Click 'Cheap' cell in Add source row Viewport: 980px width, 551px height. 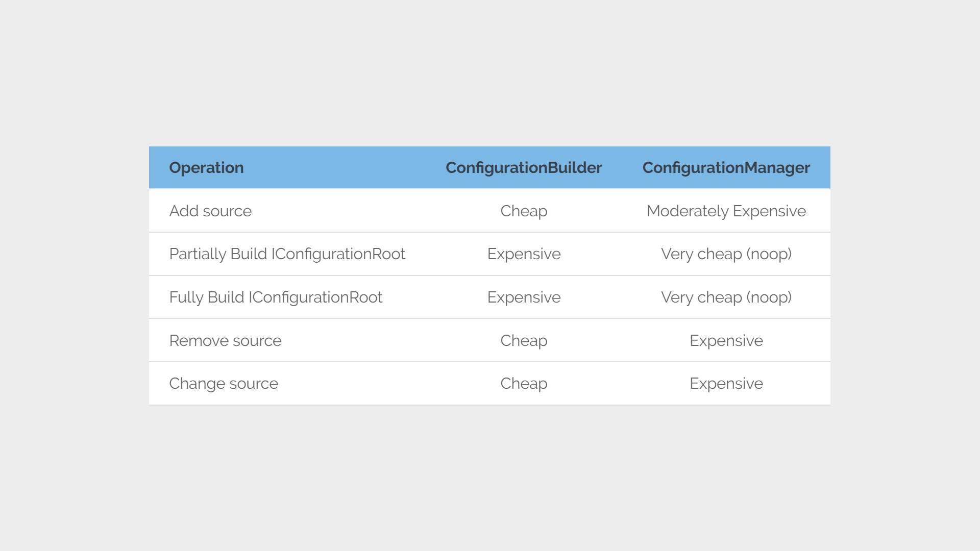(x=524, y=211)
